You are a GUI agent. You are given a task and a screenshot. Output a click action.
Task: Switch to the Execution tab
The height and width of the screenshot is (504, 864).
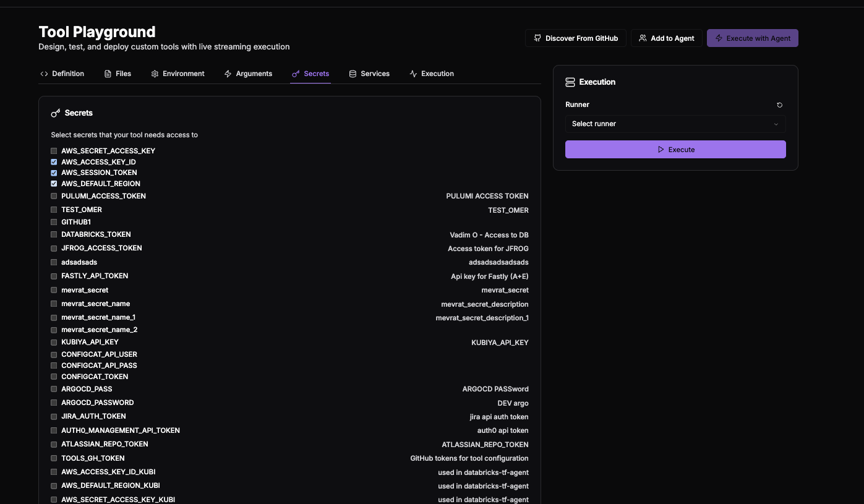coord(432,74)
